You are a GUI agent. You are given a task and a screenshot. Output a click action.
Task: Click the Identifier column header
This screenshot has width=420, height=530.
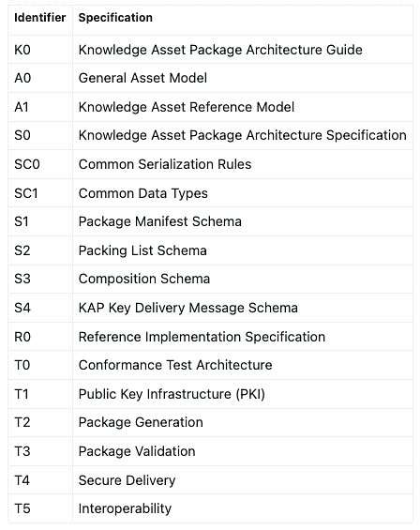coord(40,18)
